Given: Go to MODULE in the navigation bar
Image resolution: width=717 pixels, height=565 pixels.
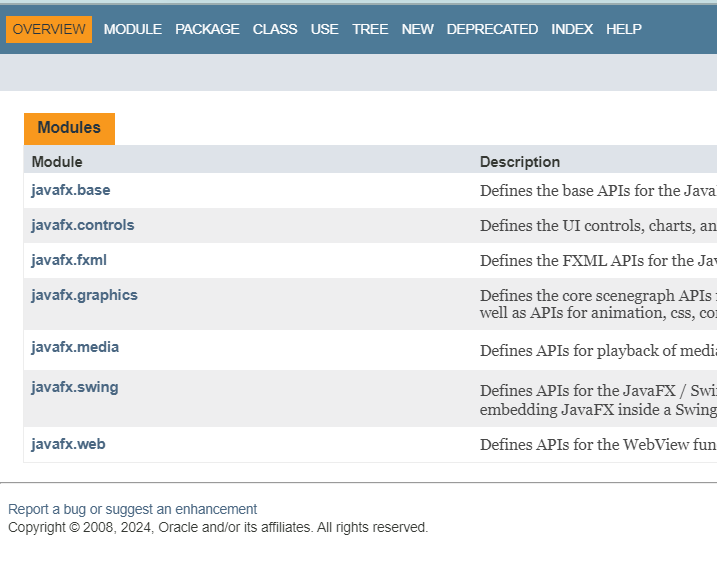Looking at the screenshot, I should pos(133,29).
